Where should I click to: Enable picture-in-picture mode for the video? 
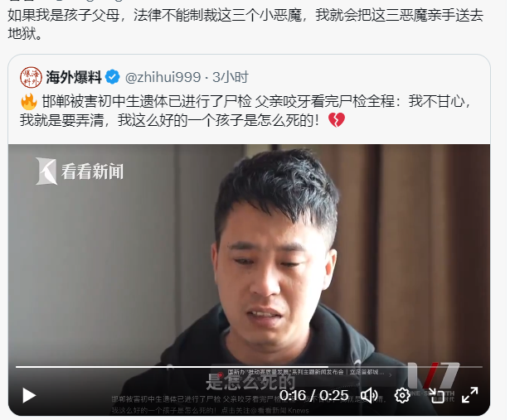pyautogui.click(x=436, y=396)
